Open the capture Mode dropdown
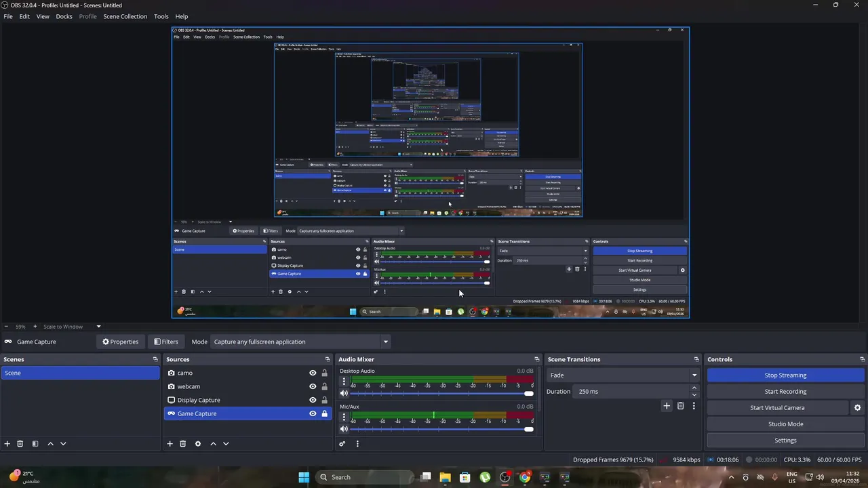Viewport: 868px width, 488px height. [300, 342]
